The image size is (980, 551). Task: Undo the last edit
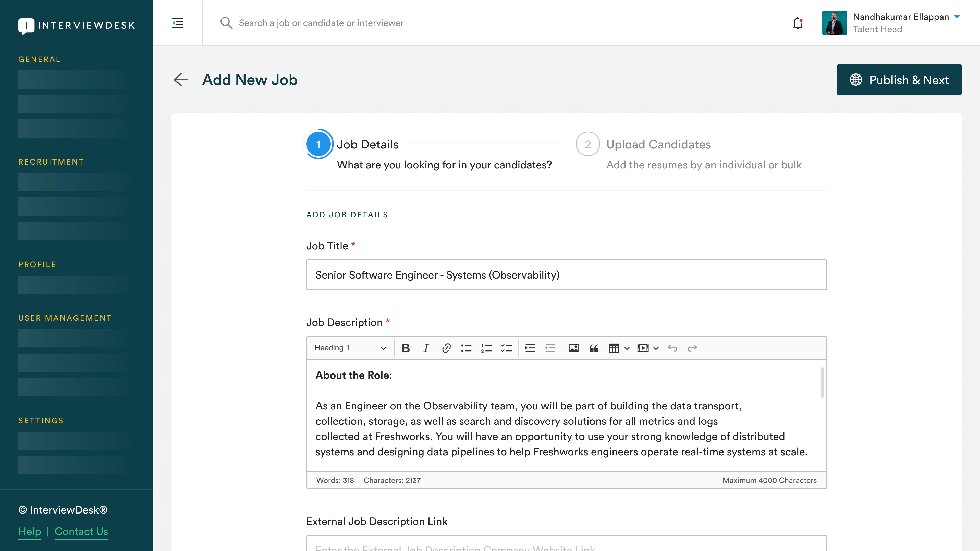point(672,348)
